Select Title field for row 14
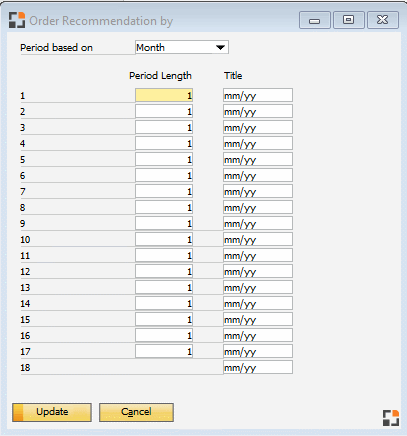Viewport: 407px width, 436px height. point(258,303)
